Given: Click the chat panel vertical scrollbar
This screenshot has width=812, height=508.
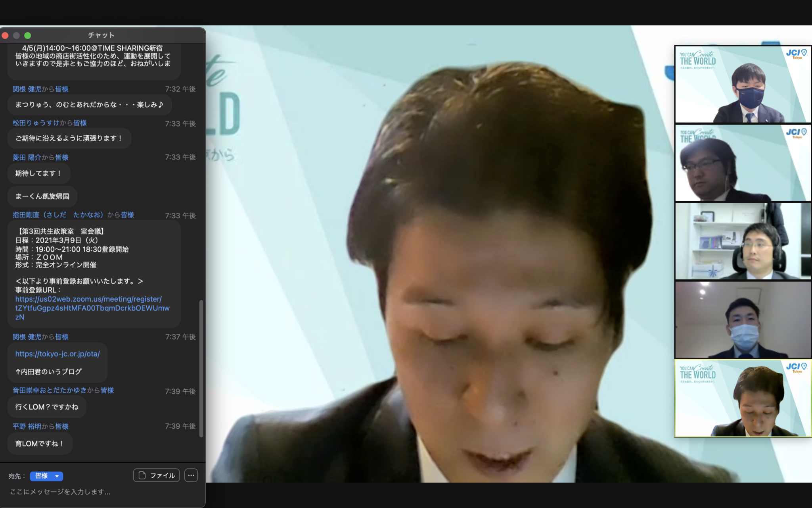Looking at the screenshot, I should [201, 368].
